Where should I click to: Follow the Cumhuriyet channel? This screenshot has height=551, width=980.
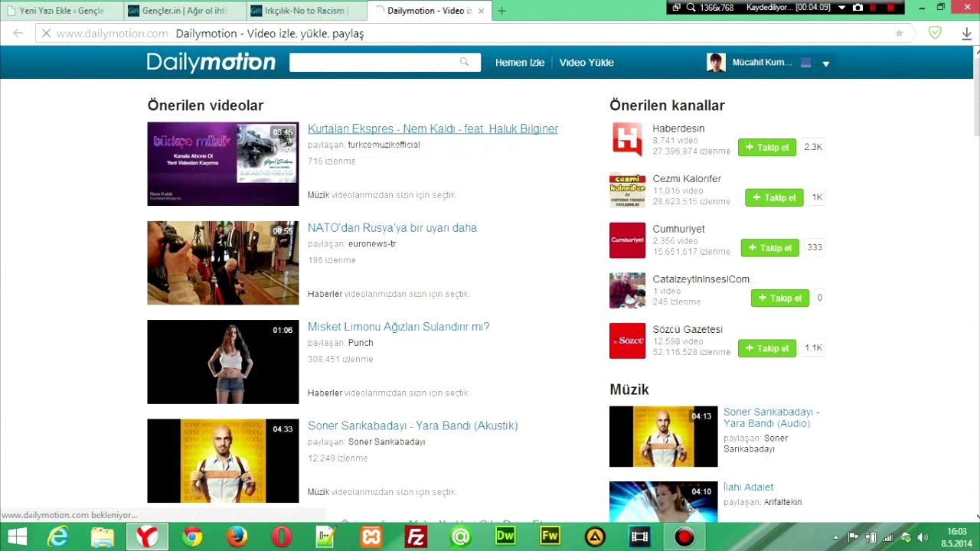tap(769, 247)
